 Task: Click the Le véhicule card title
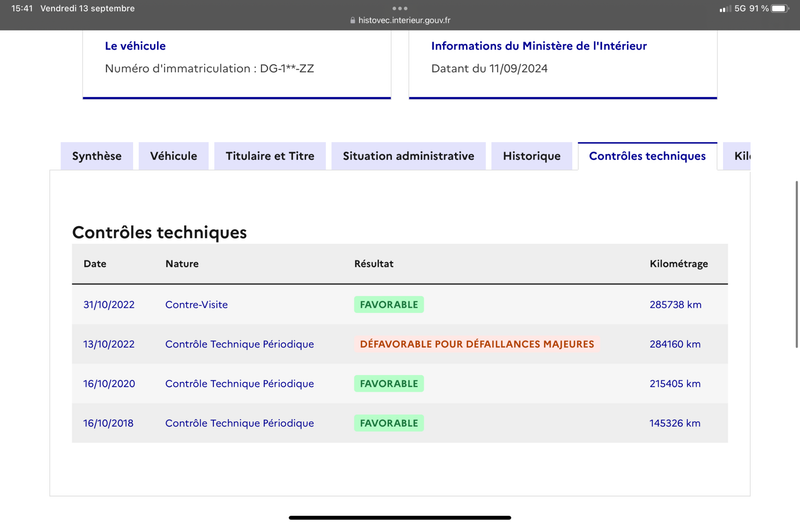coord(135,46)
